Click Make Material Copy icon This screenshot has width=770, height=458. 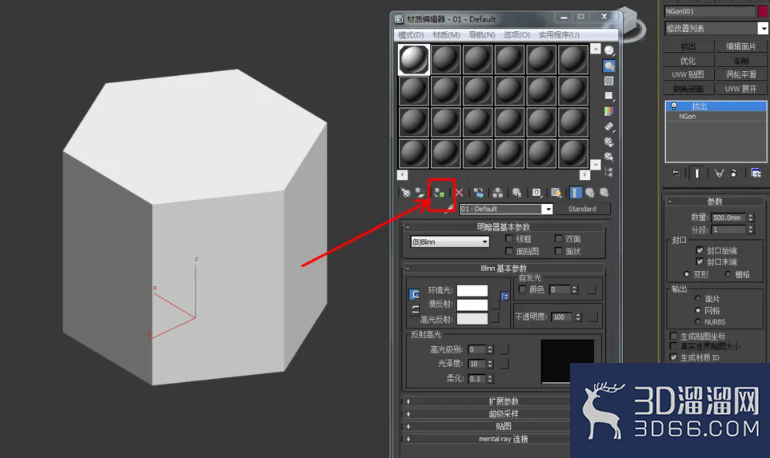point(478,193)
